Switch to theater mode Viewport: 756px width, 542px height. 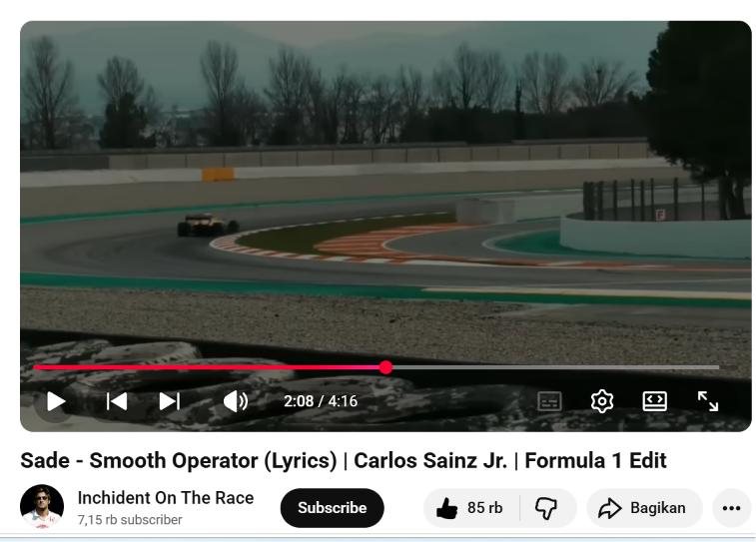(655, 401)
